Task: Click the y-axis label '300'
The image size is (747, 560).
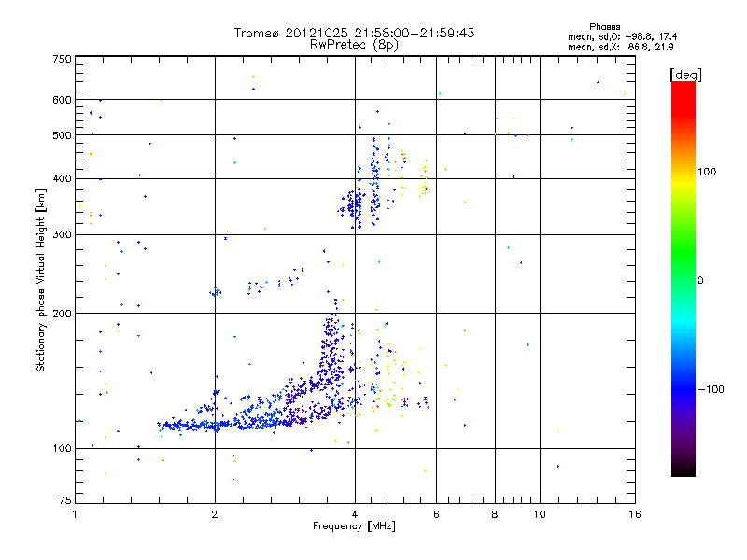Action: 62,235
